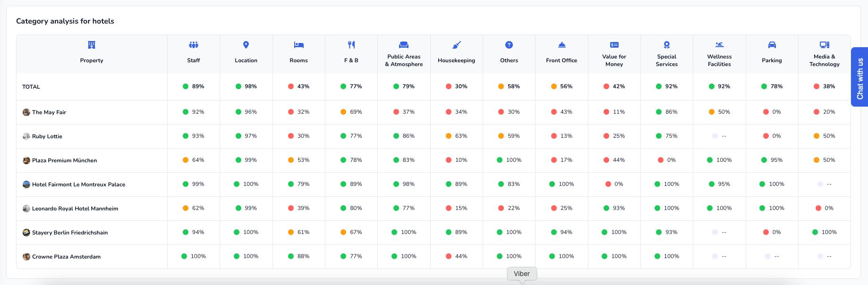Click The May Fair Wellness Facilities 50%
The image size is (868, 285).
724,112
